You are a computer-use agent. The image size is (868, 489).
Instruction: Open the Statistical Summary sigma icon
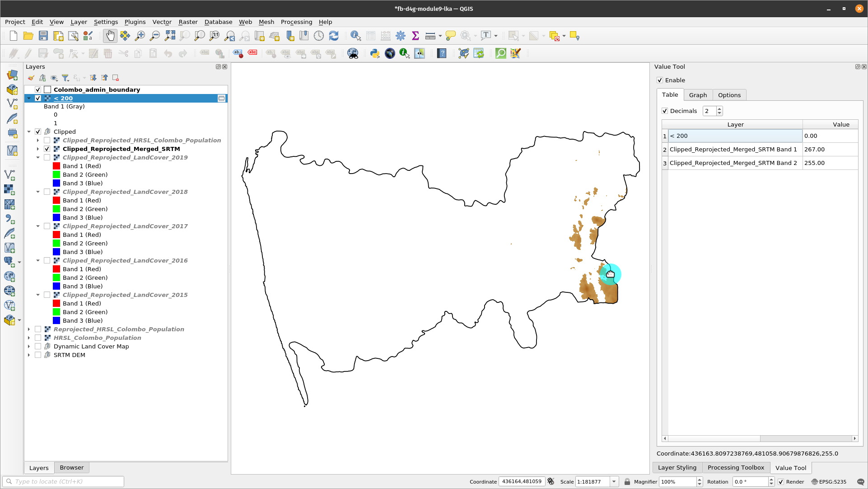[415, 36]
